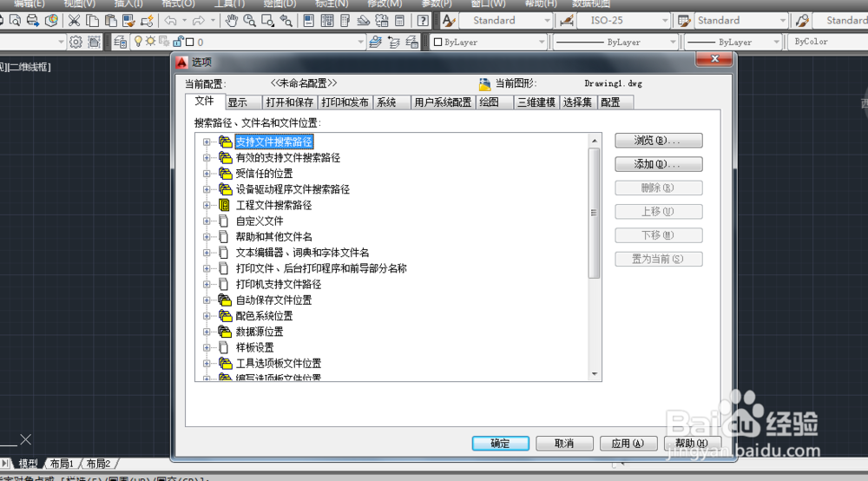Open the ISO-25 dimension style dropdown

665,21
